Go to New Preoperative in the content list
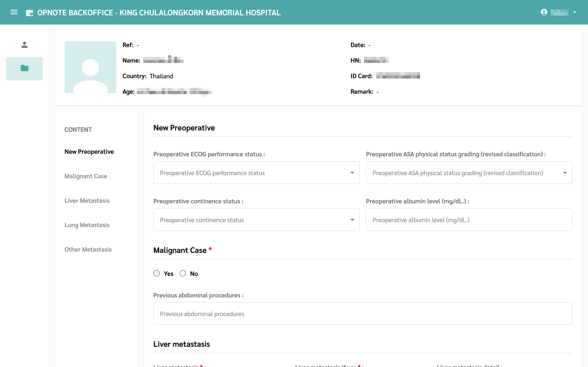588x367 pixels. point(89,152)
